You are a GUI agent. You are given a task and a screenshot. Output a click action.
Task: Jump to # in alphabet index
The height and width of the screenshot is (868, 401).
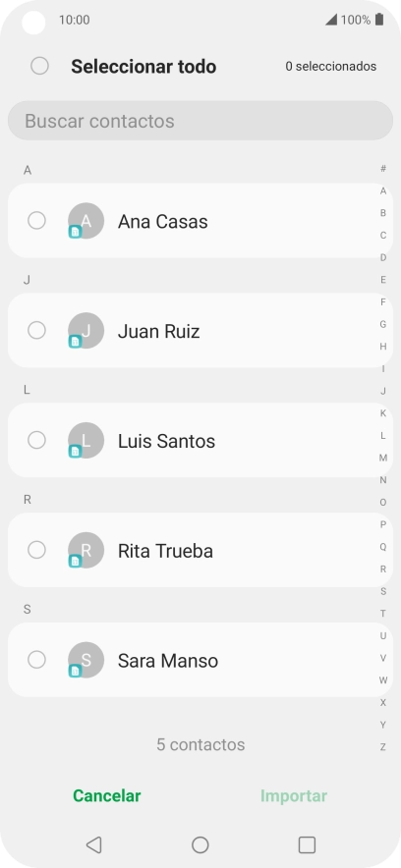point(383,168)
